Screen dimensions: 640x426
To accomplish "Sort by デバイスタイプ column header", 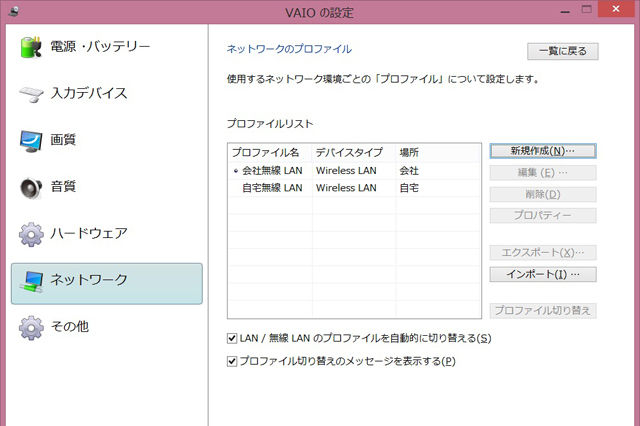I will 354,153.
